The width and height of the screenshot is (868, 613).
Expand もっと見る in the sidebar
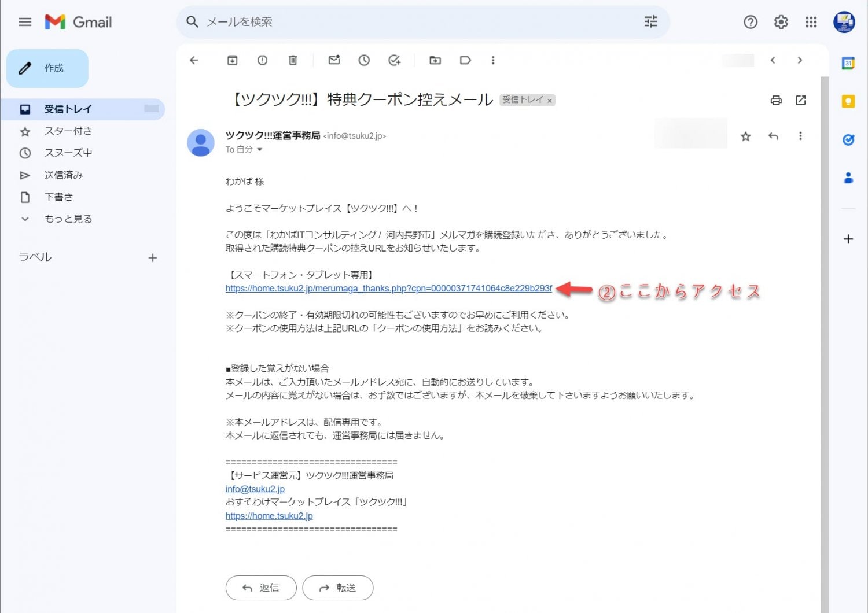pyautogui.click(x=68, y=219)
